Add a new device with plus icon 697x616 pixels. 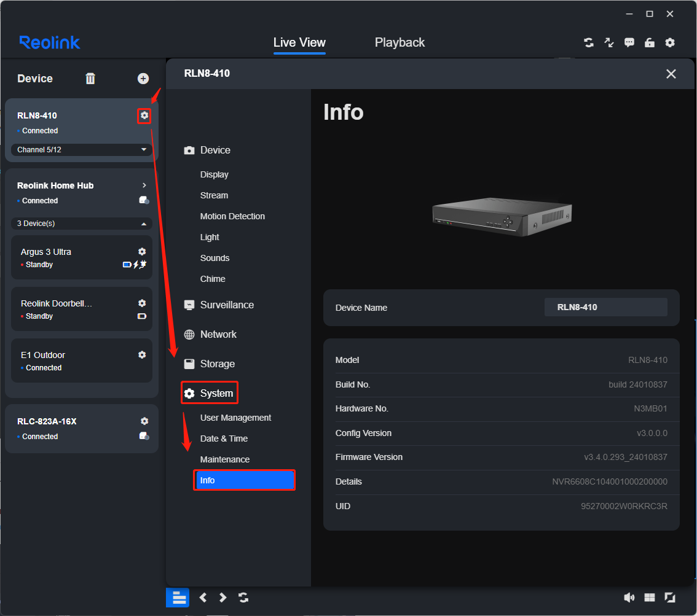(143, 79)
